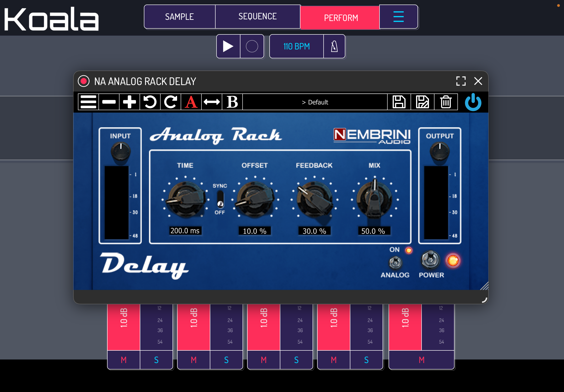Screen dimensions: 564x392
Task: Solo the third mixer channel
Action: [x=296, y=360]
